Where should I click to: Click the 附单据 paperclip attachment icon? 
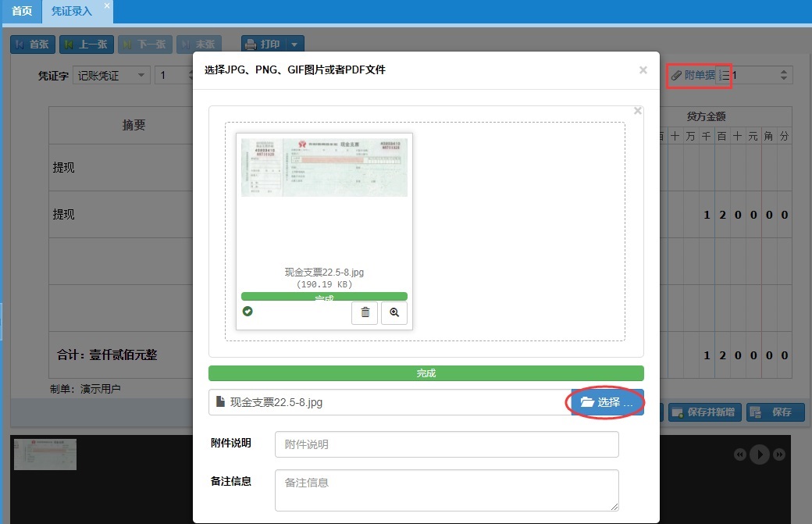point(676,75)
